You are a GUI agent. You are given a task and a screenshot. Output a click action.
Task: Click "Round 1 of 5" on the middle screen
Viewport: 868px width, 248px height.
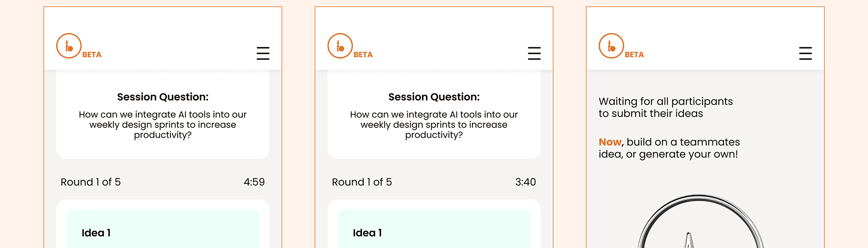pos(362,182)
